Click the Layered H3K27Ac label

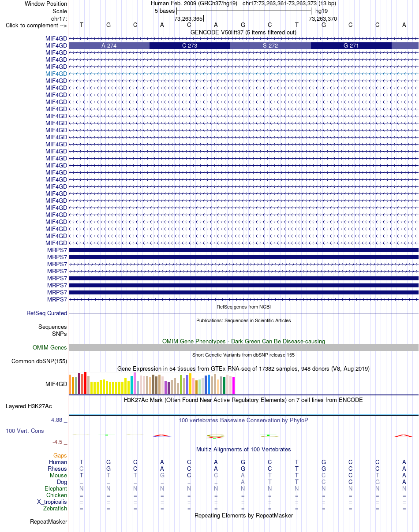tap(29, 406)
